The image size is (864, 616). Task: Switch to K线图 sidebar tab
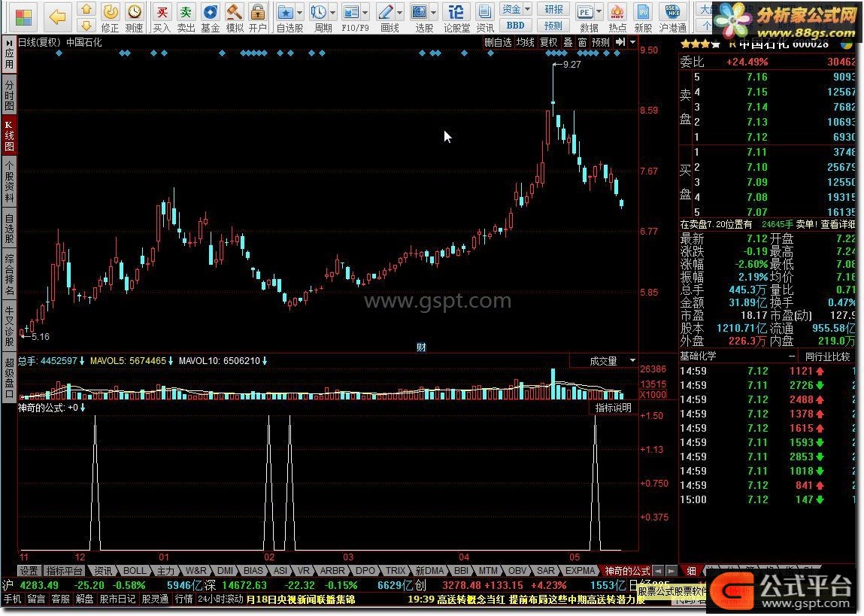coord(9,136)
